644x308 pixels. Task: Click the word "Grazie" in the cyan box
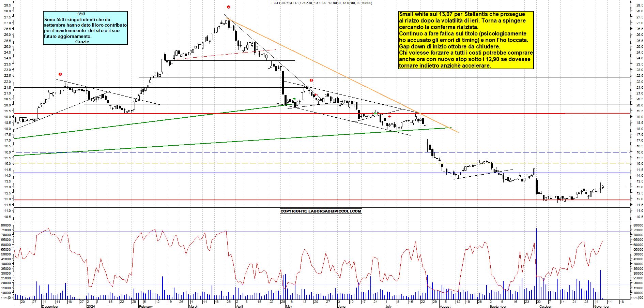pos(82,42)
